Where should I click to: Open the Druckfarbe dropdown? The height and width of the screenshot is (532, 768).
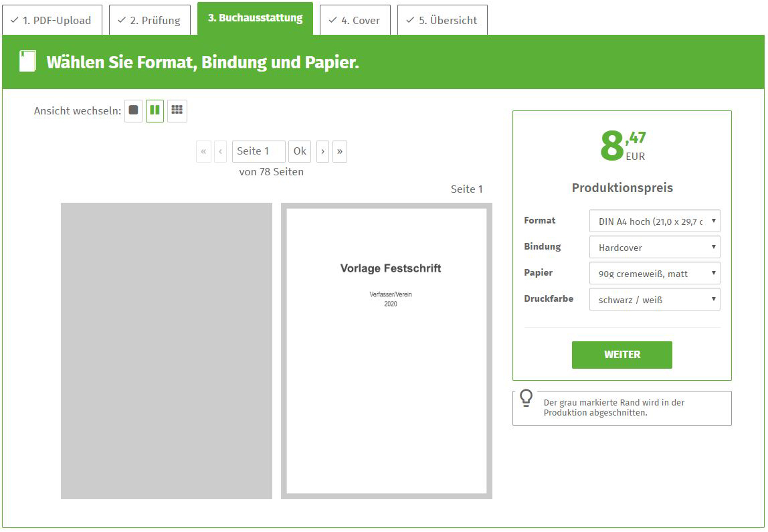coord(654,300)
